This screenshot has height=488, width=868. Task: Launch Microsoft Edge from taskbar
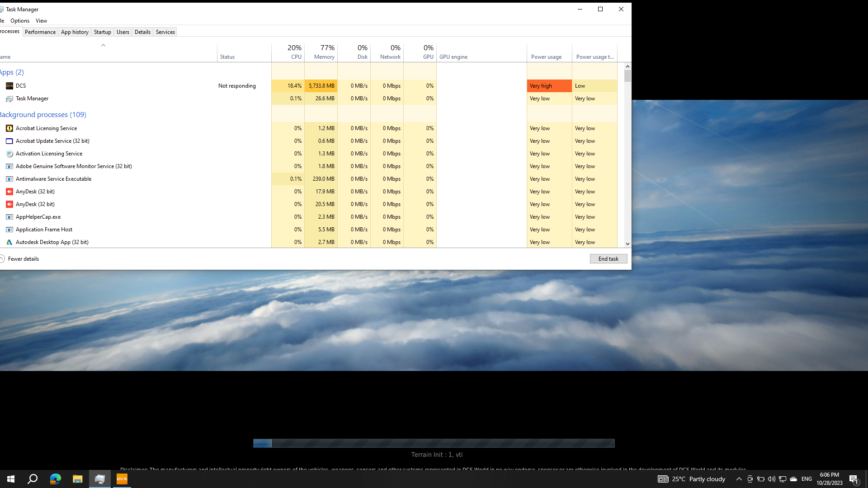(55, 479)
